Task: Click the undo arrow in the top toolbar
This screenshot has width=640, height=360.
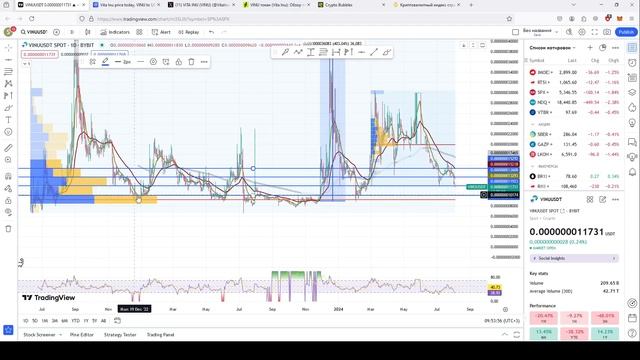Action: [x=211, y=32]
